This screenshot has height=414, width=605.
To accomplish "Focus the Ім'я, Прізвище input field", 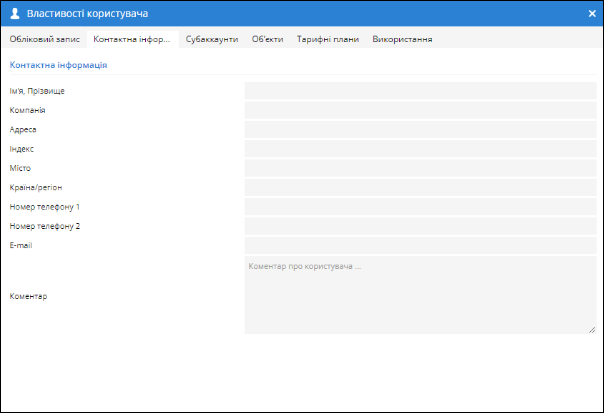I will tap(421, 91).
